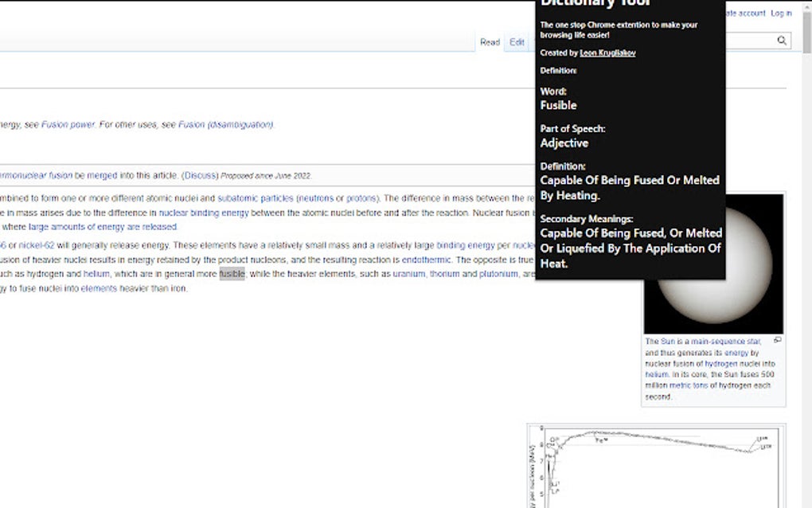Click the image enlarge icon beside the Sun caption
This screenshot has height=508, width=812.
tap(779, 341)
